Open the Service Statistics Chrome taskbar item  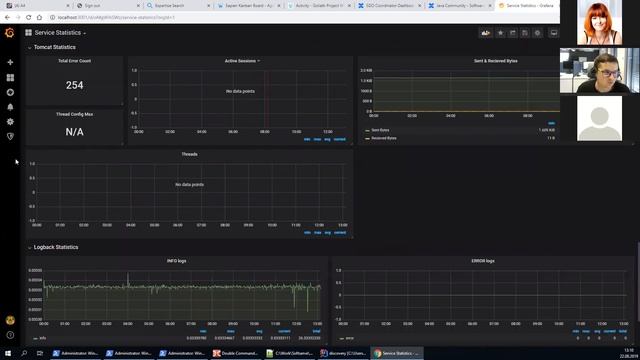[397, 353]
